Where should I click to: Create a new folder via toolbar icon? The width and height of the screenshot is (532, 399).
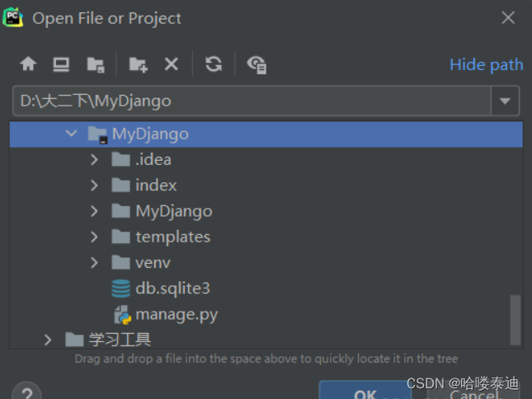tap(138, 64)
